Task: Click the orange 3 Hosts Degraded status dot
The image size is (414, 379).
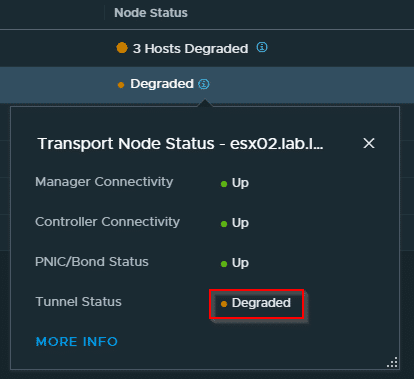Action: 122,48
